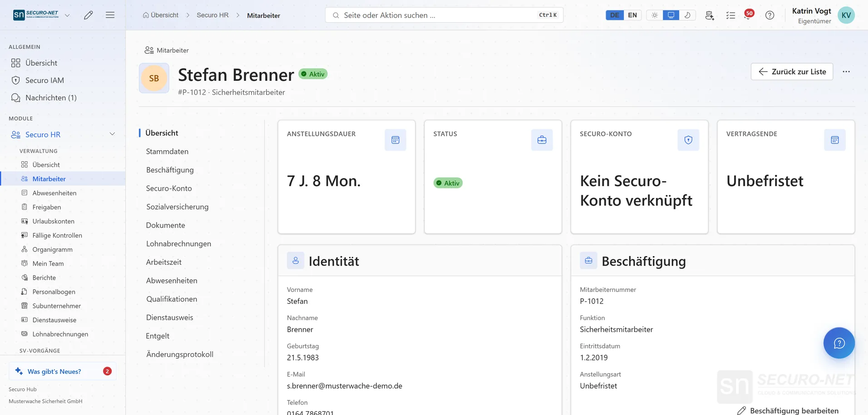Open the Beschäftigung section tab

tap(170, 170)
